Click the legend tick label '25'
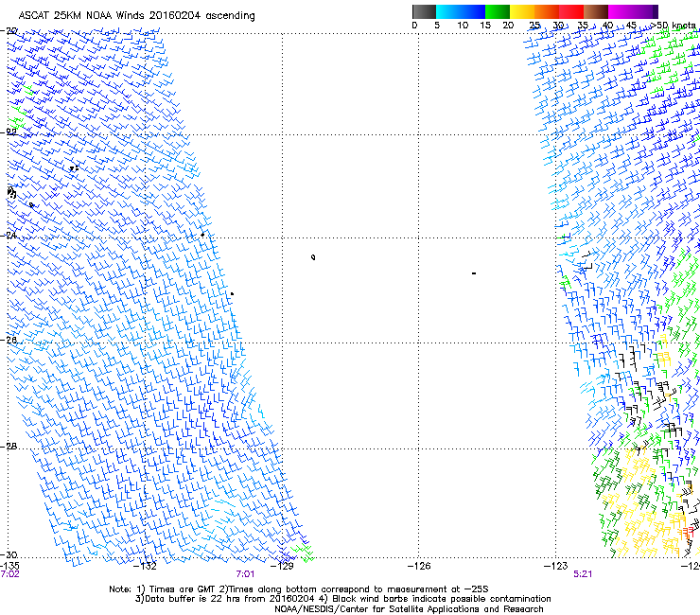 pyautogui.click(x=534, y=26)
